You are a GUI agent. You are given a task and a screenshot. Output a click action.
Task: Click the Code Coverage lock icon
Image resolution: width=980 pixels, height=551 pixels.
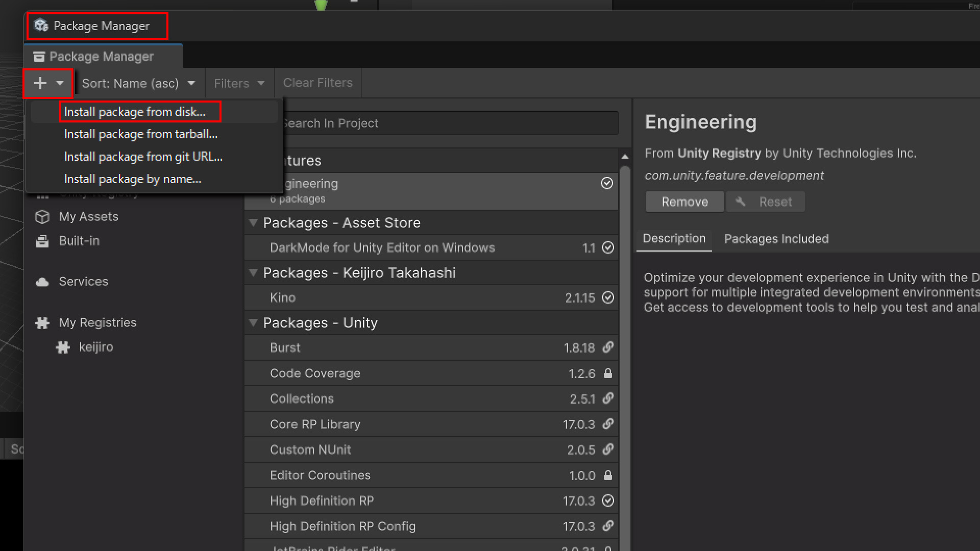point(607,373)
